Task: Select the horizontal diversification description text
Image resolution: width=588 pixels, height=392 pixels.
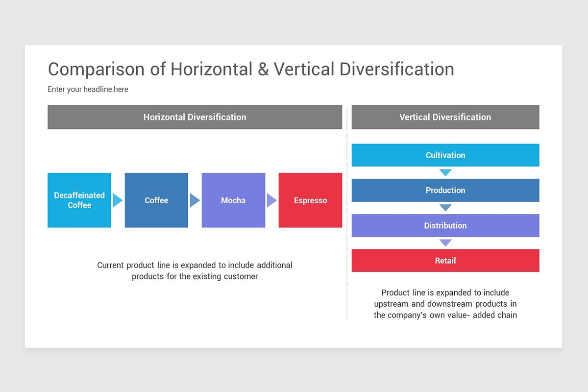Action: tap(195, 270)
